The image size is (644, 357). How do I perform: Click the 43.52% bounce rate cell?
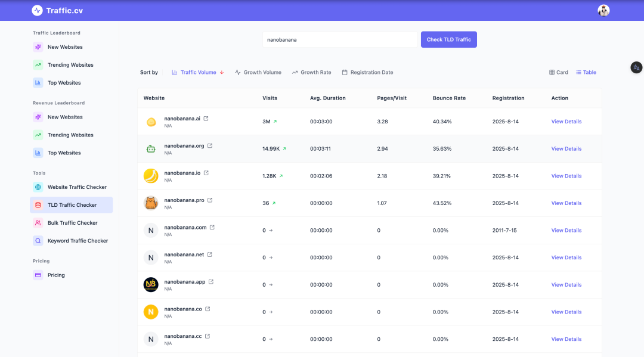(442, 203)
